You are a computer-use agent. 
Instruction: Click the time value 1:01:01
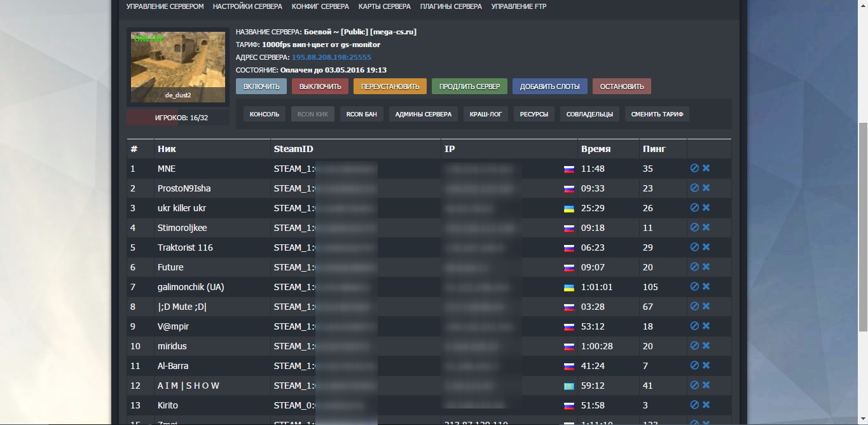click(x=597, y=287)
